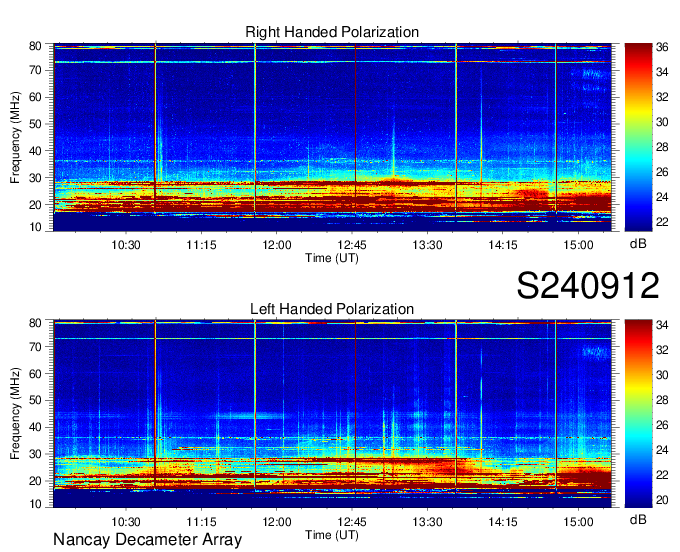Click the 26 dB value on upper color bar

(662, 172)
